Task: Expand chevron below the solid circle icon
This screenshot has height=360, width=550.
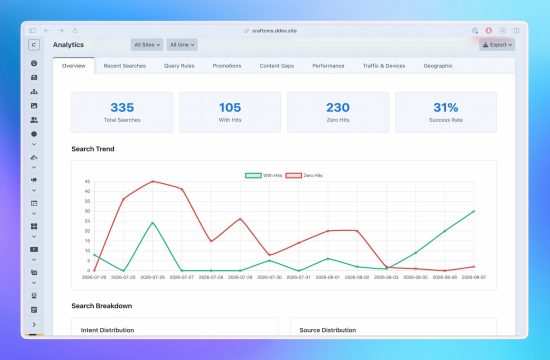Action: pyautogui.click(x=34, y=144)
